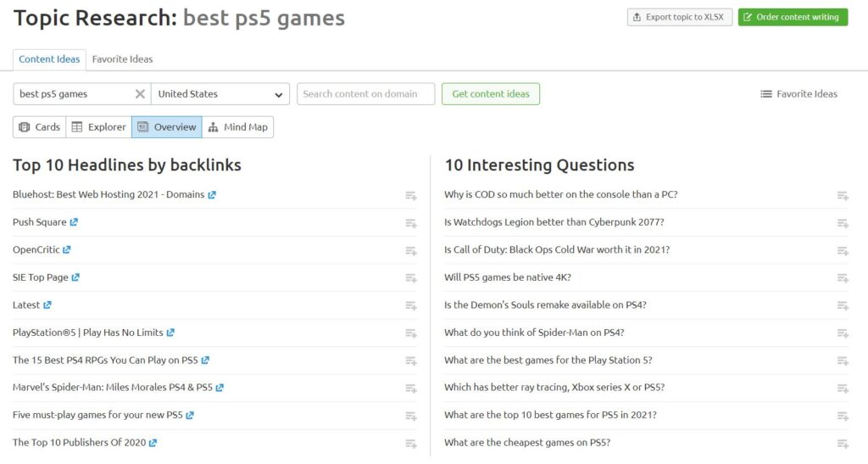The height and width of the screenshot is (464, 868).
Task: Add Bluehost headline to favorite ideas
Action: click(x=410, y=195)
